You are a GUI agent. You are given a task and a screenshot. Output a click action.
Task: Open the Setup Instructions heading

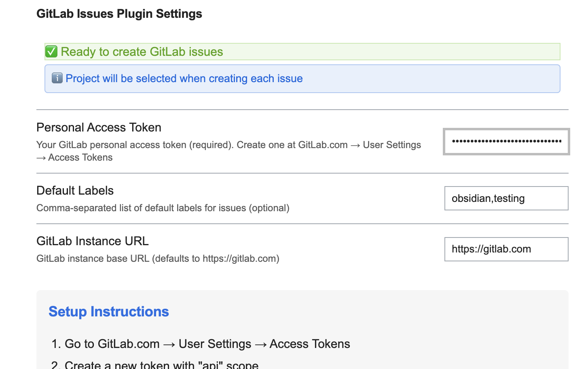108,312
